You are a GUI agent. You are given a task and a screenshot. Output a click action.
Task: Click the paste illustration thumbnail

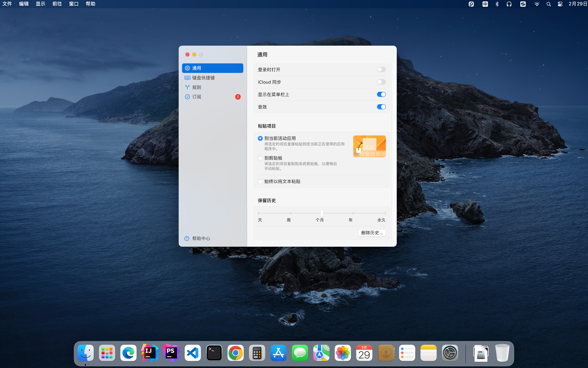[369, 146]
